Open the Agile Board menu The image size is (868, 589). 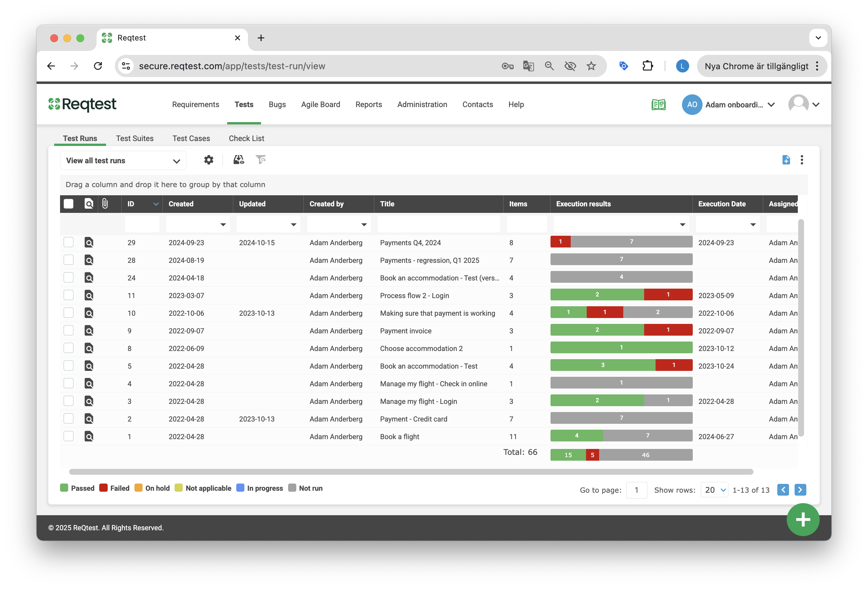click(320, 105)
